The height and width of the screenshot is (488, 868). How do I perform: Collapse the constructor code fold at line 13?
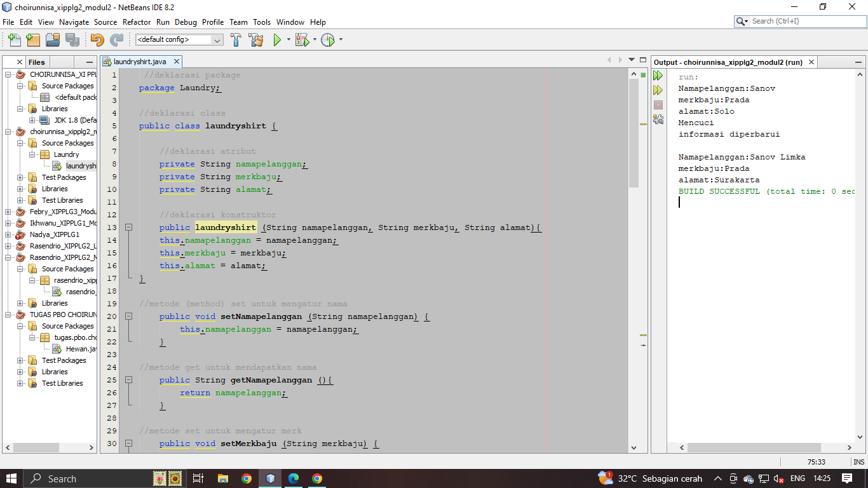(128, 227)
